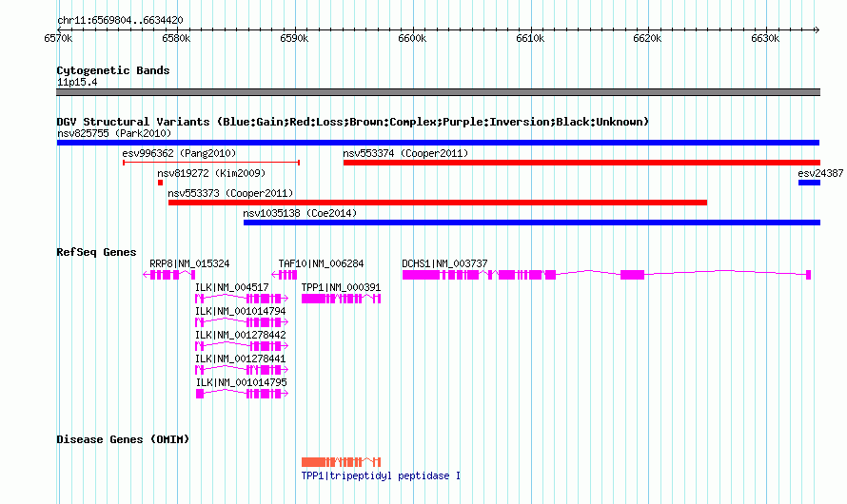
Task: Click the 6630k ruler tick label
Action: coord(765,38)
